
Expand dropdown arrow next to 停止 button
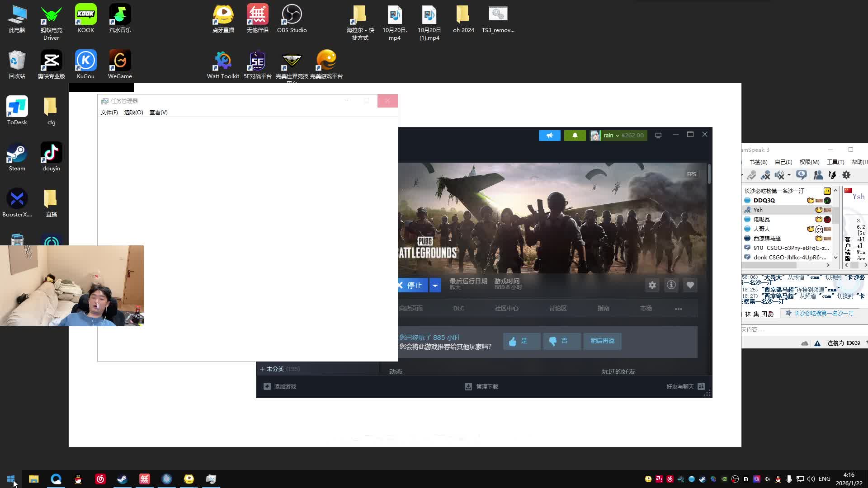point(435,286)
